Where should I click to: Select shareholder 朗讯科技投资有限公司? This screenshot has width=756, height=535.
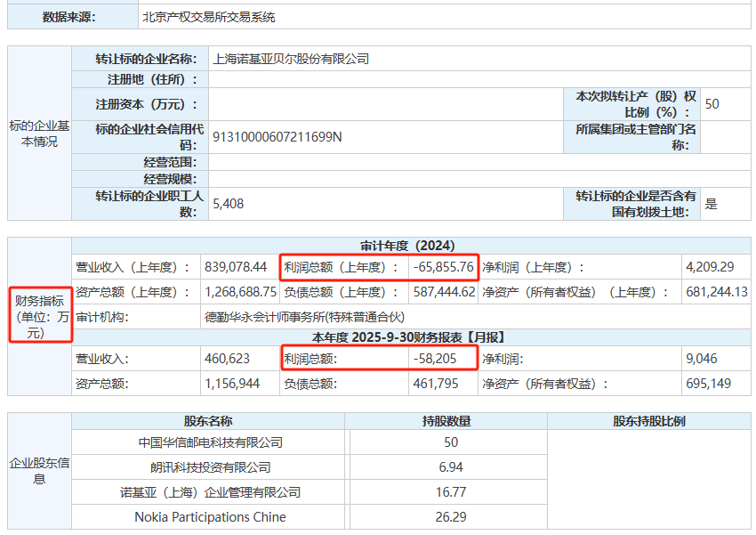tap(210, 467)
